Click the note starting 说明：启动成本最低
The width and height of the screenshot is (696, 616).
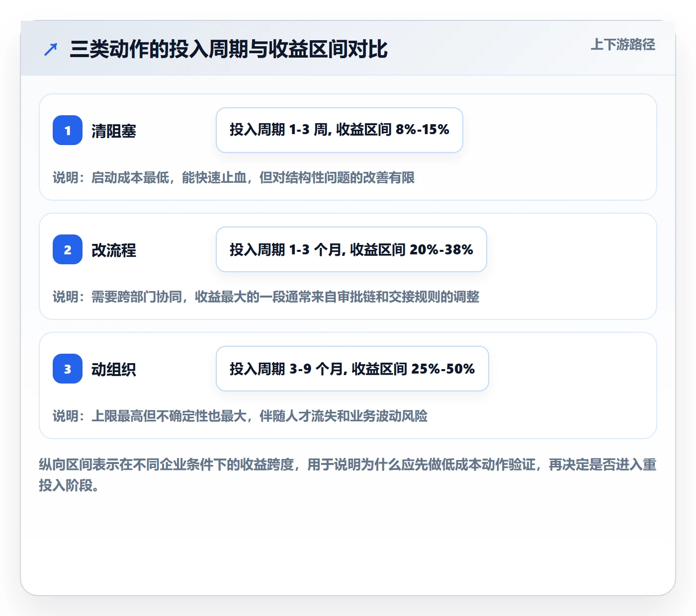pyautogui.click(x=234, y=177)
